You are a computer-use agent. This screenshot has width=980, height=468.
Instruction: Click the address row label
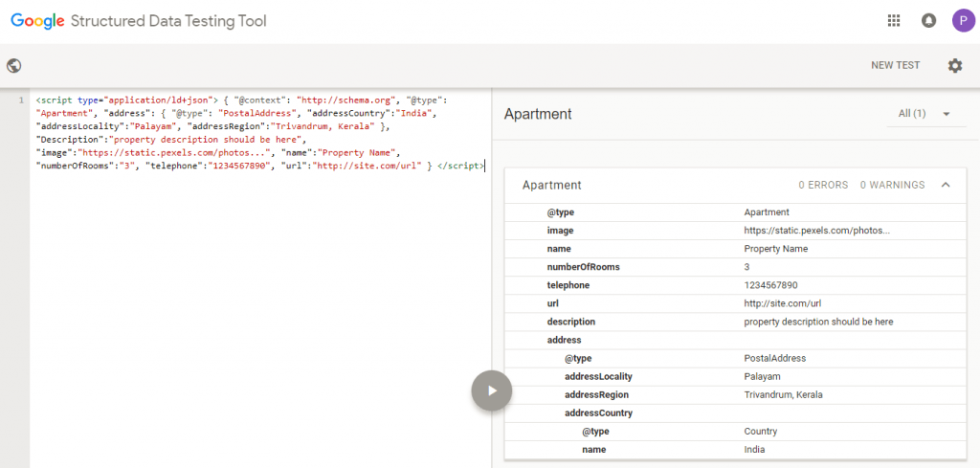[564, 340]
